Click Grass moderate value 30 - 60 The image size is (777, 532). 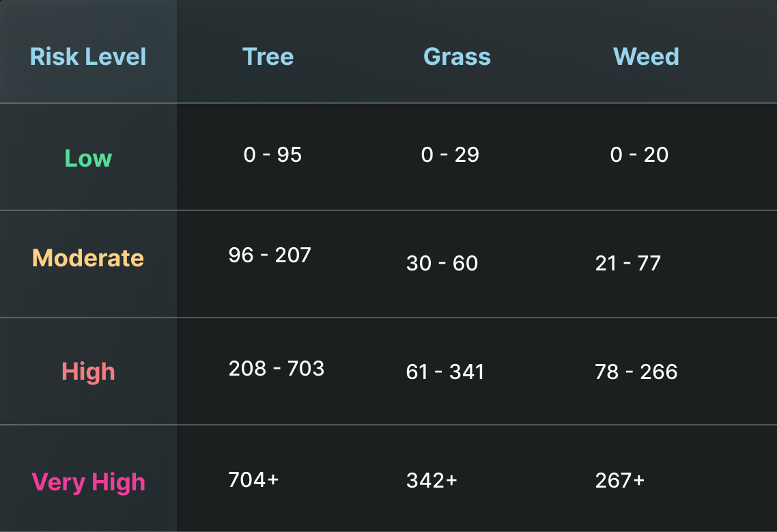click(442, 263)
